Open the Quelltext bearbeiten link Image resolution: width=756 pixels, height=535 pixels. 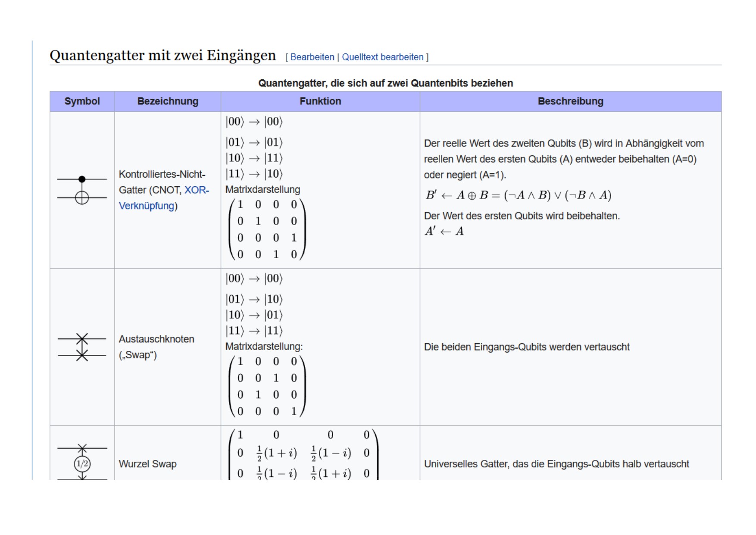(x=382, y=57)
